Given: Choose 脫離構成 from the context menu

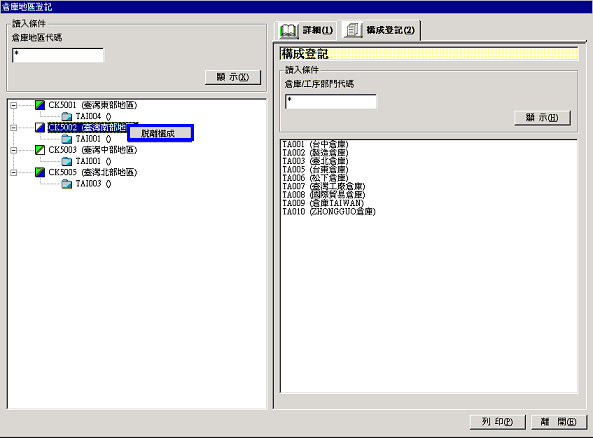Looking at the screenshot, I should (x=160, y=133).
